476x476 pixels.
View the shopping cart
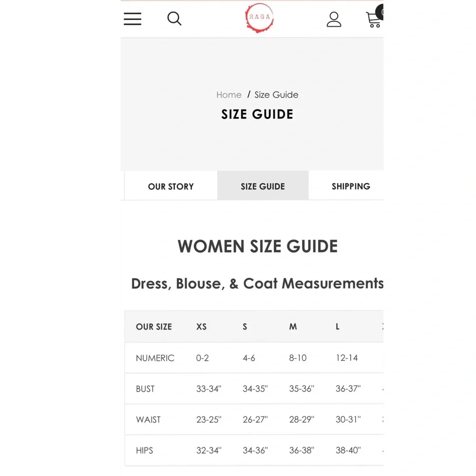pyautogui.click(x=374, y=19)
